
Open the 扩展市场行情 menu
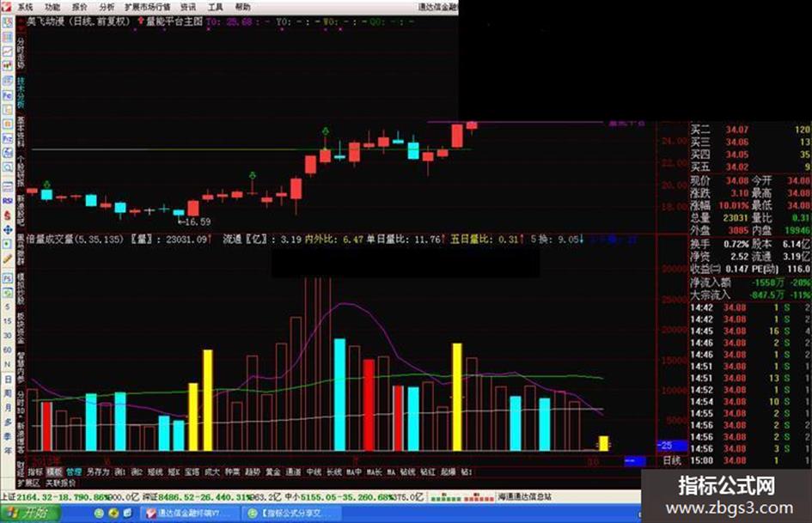click(x=147, y=7)
